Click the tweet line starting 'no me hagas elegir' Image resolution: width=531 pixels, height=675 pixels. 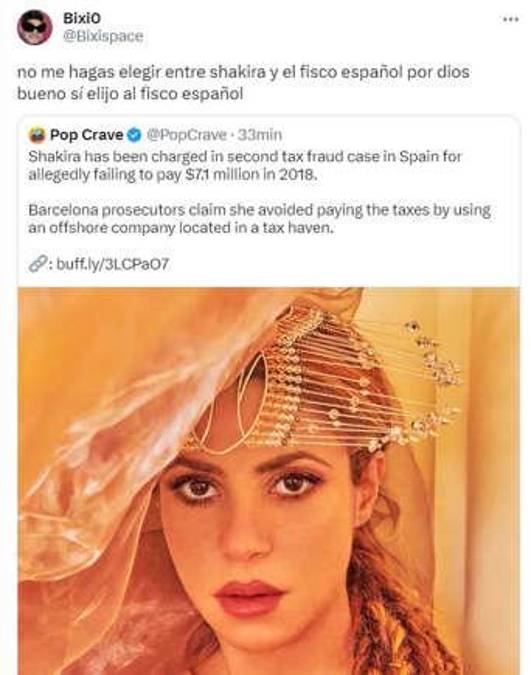pyautogui.click(x=243, y=72)
